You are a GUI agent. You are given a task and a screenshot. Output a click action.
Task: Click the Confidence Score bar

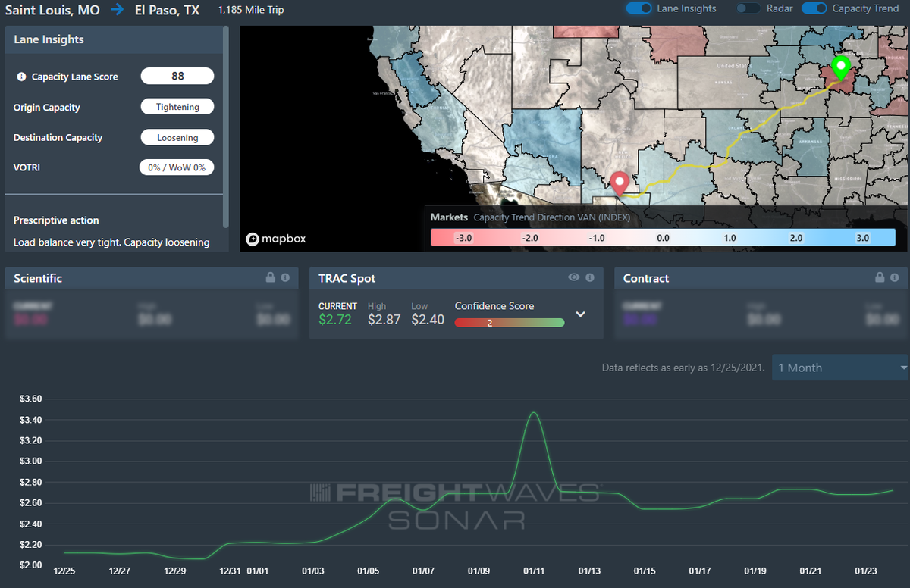click(510, 322)
